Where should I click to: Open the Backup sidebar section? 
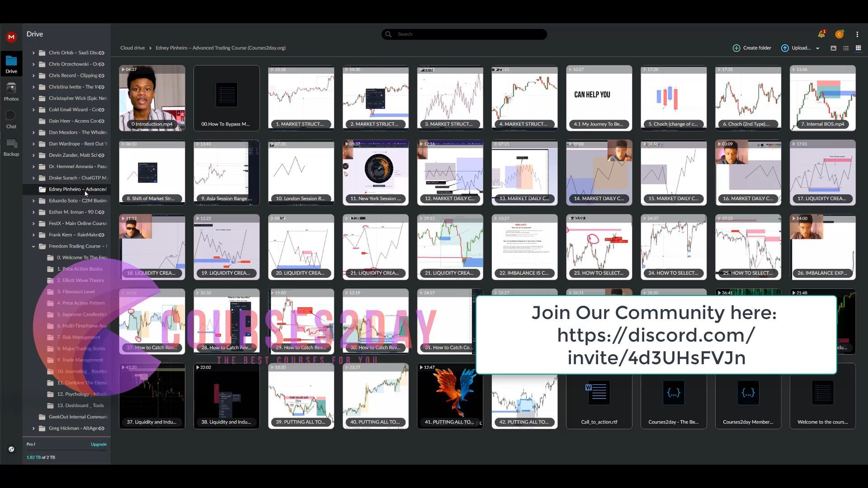click(x=11, y=147)
